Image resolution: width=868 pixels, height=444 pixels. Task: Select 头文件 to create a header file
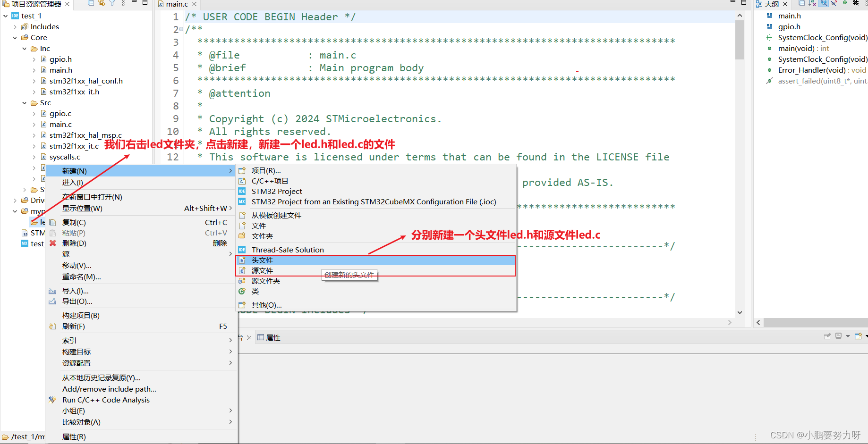[375, 260]
